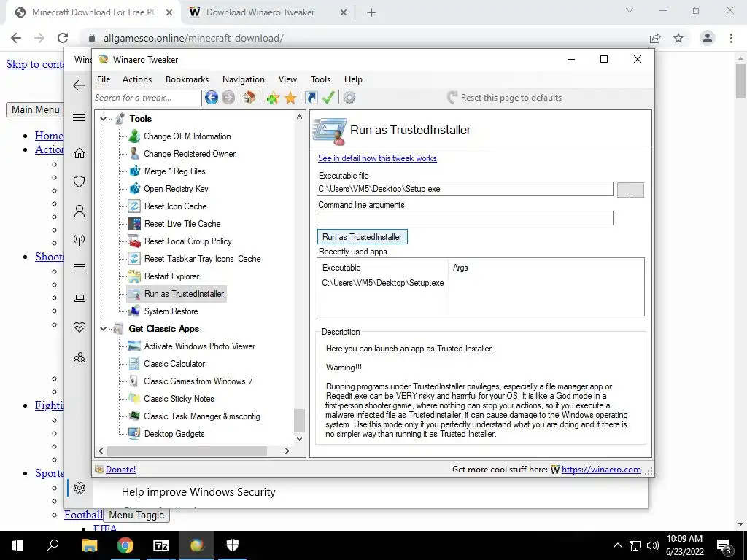The width and height of the screenshot is (747, 560).
Task: Open the Navigation menu
Action: (244, 79)
